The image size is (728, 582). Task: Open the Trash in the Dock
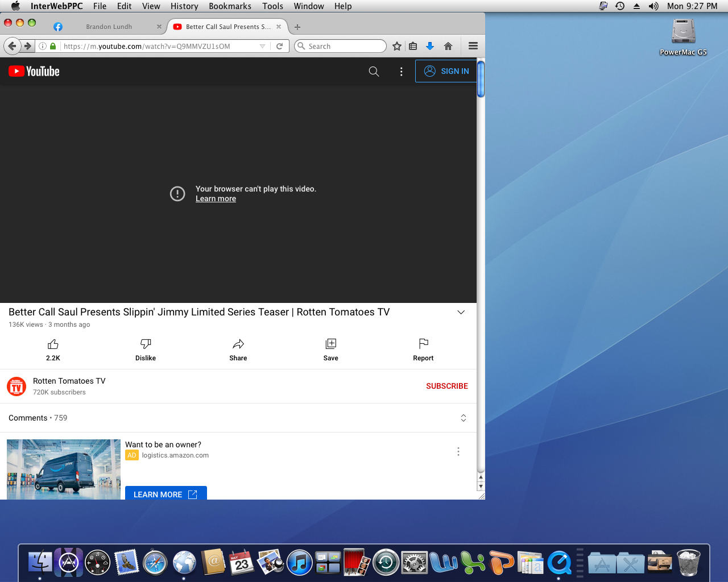688,563
